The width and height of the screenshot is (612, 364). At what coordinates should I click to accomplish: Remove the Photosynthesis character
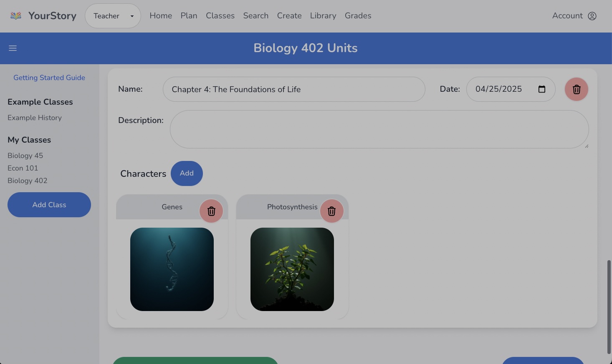pyautogui.click(x=331, y=211)
